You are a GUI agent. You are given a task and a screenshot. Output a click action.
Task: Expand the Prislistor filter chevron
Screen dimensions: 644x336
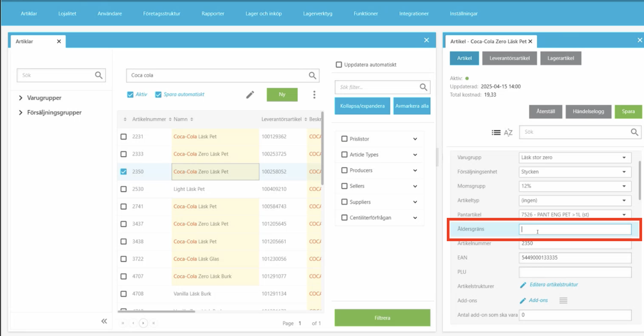coord(415,139)
